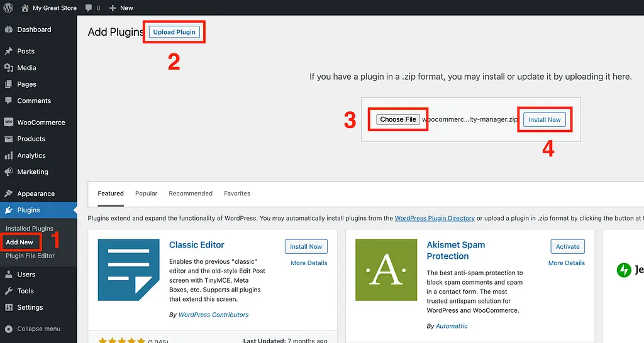The image size is (644, 343).
Task: Select the Appearance paintbrush icon
Action: click(x=9, y=193)
